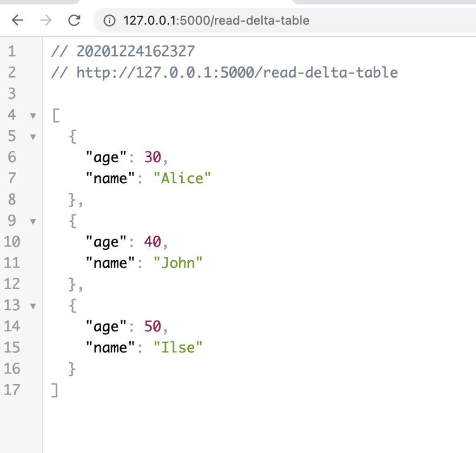Go forward using the browser forward arrow

[46, 21]
